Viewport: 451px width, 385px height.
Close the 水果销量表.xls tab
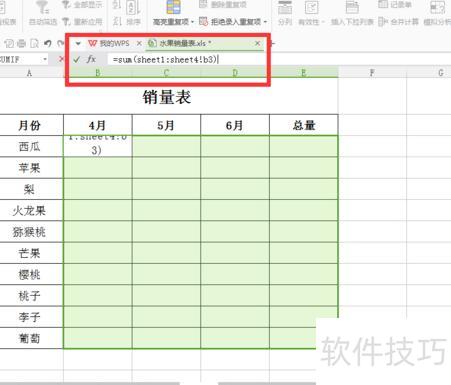click(x=257, y=43)
